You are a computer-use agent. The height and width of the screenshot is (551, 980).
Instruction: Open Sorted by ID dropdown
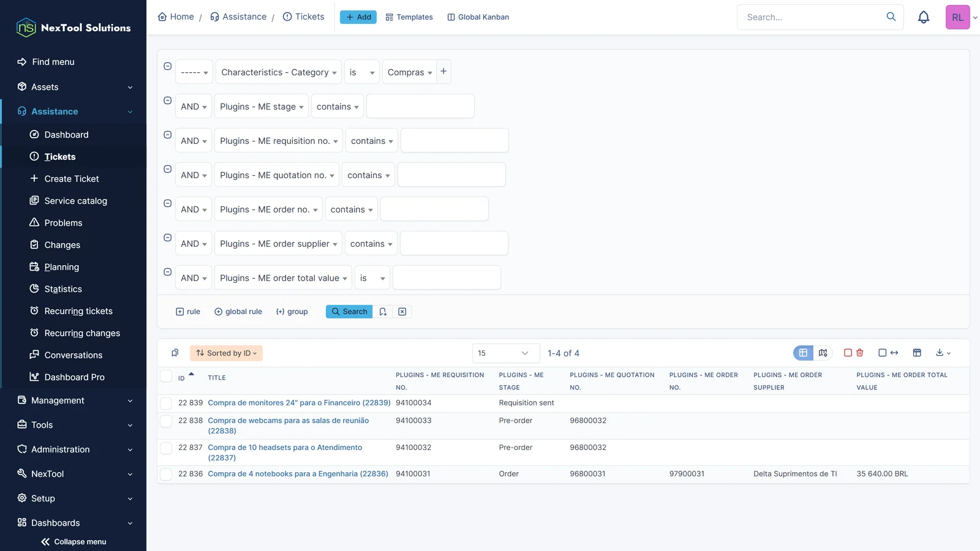[226, 353]
